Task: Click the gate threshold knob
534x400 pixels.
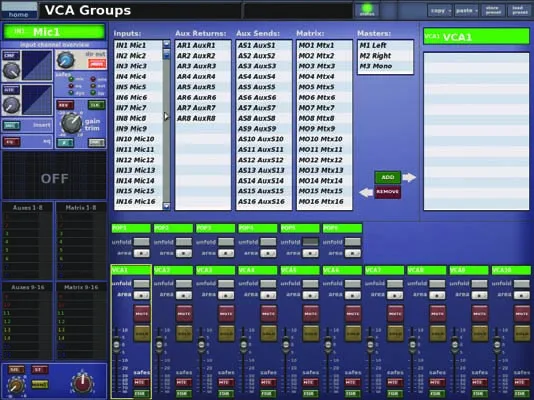Action: (x=12, y=105)
